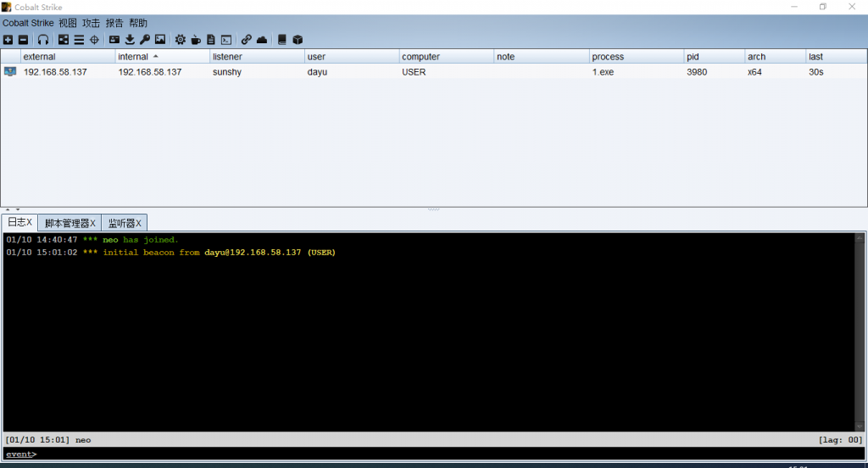Open the Cobalt Strike menu

[x=28, y=23]
